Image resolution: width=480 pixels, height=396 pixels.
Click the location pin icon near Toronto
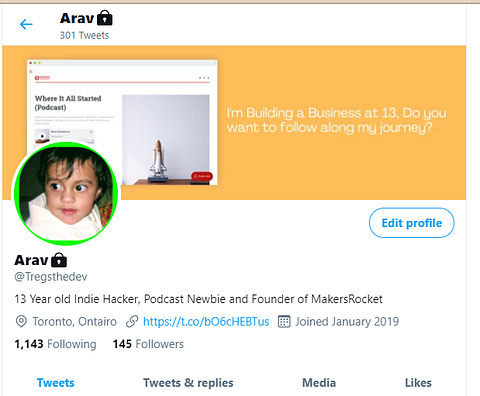point(21,322)
